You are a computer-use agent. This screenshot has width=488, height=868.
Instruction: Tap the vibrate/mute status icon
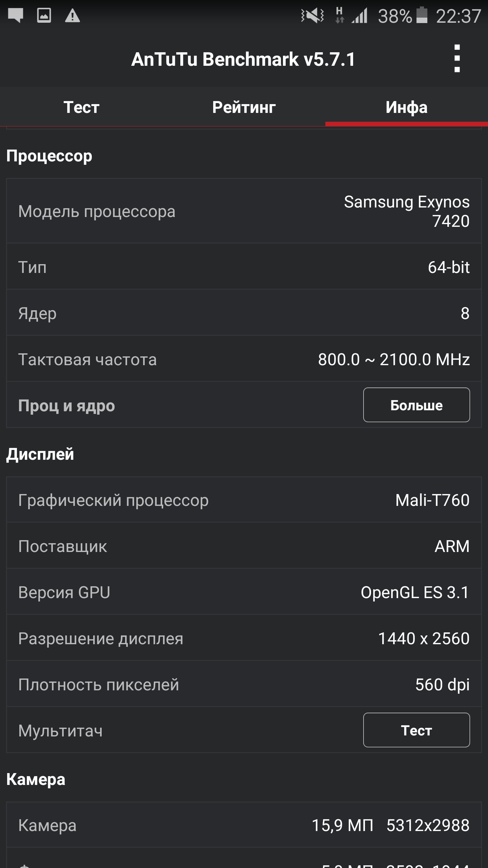click(312, 16)
